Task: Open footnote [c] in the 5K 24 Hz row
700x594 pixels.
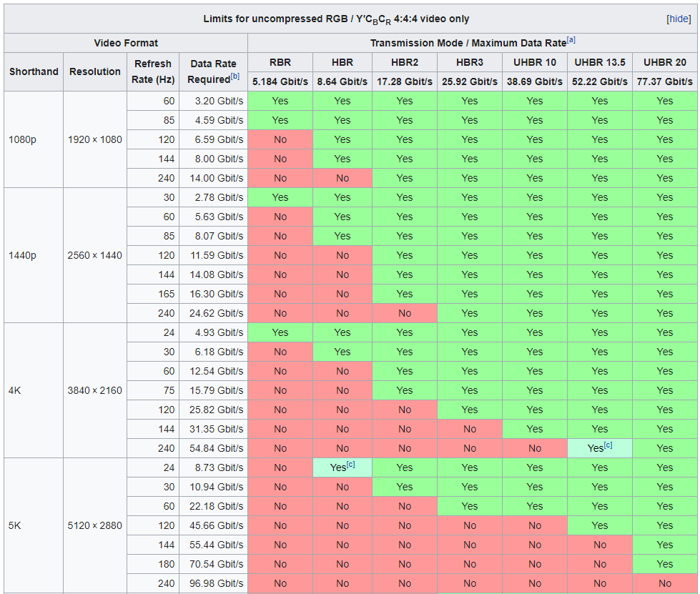Action: 351,464
